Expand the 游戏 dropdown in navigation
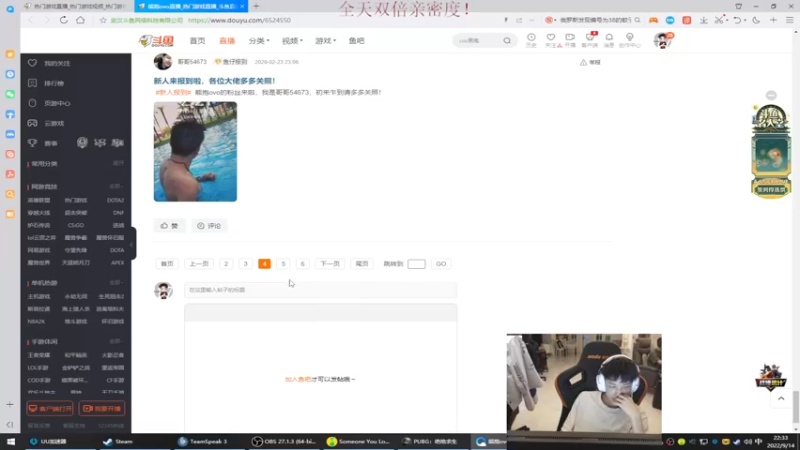 (x=326, y=41)
